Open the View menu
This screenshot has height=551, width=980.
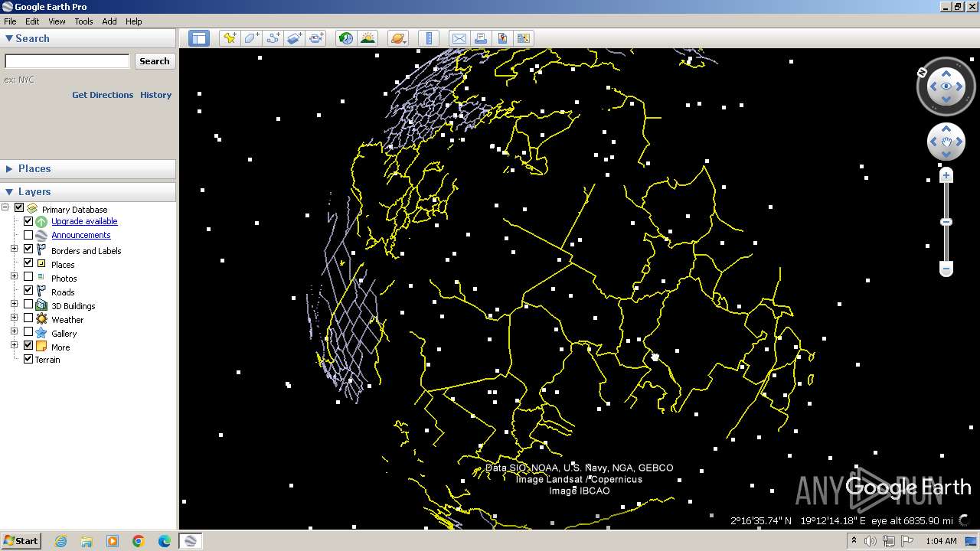(x=57, y=21)
